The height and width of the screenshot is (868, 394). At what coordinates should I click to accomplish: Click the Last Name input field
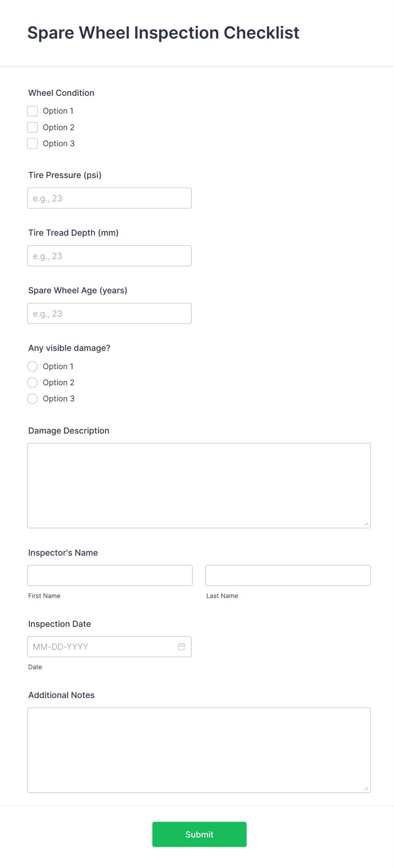[288, 575]
